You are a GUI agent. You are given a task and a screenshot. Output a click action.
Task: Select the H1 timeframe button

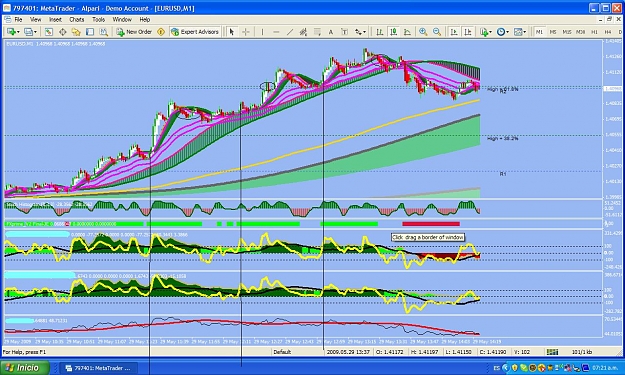click(x=594, y=32)
